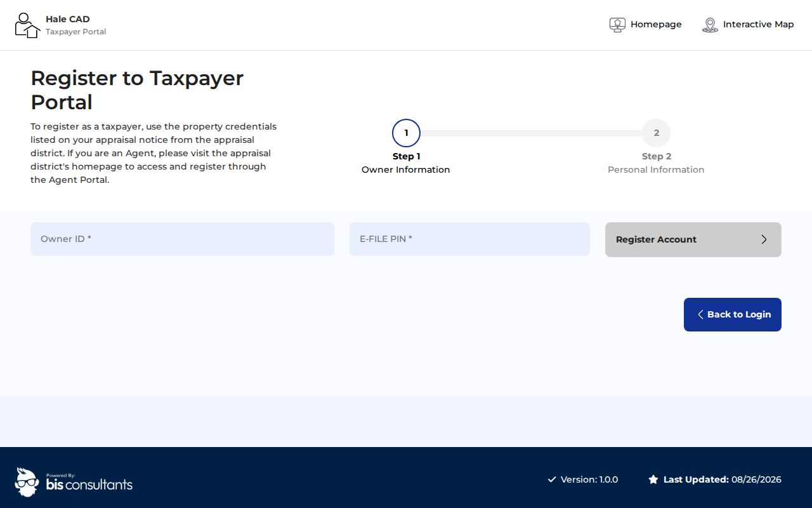Click the BIS Consultants mascot logo
The height and width of the screenshot is (508, 812).
27,482
